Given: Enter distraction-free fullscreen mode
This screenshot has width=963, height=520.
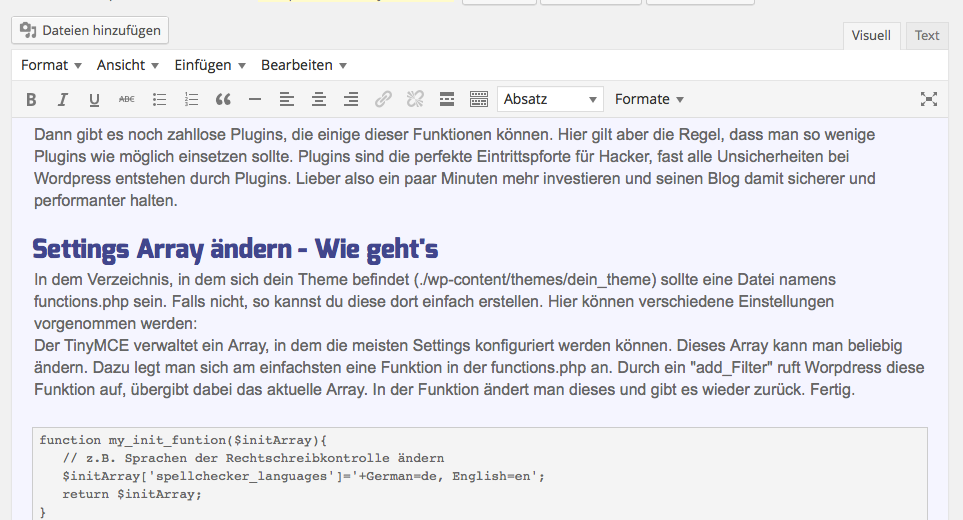Looking at the screenshot, I should (929, 99).
